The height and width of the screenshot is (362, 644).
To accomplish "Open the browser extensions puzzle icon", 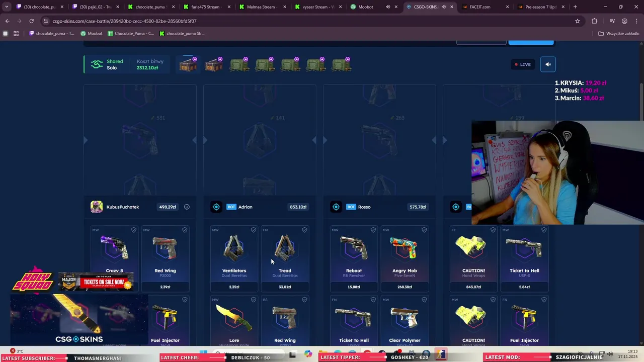I will (x=595, y=21).
